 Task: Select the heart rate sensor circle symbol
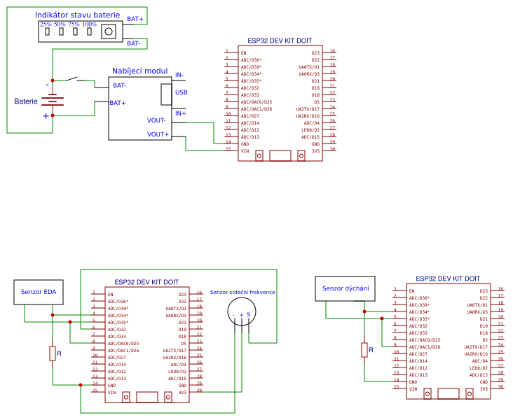(242, 311)
